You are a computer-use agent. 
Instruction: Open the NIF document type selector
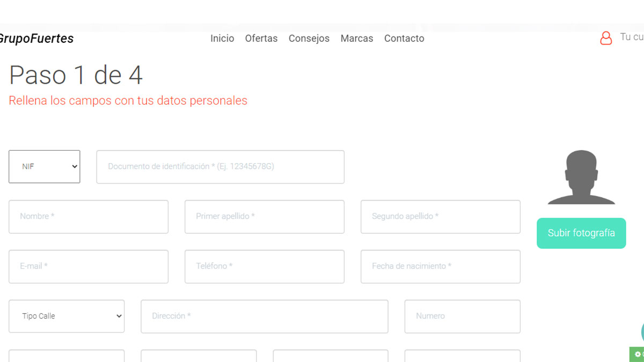(44, 166)
